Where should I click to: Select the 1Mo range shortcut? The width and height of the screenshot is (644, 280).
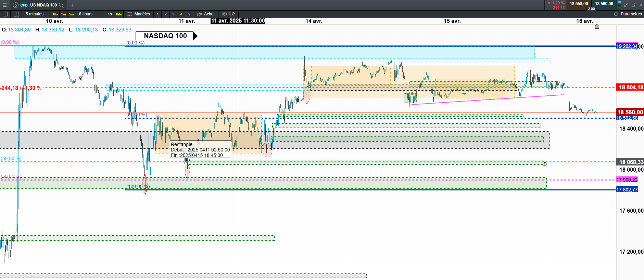(119, 14)
